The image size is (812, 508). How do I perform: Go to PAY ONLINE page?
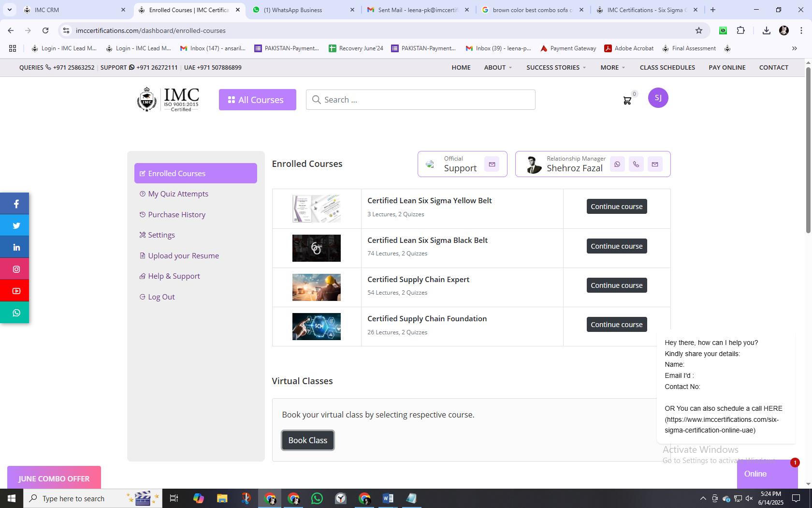(727, 67)
